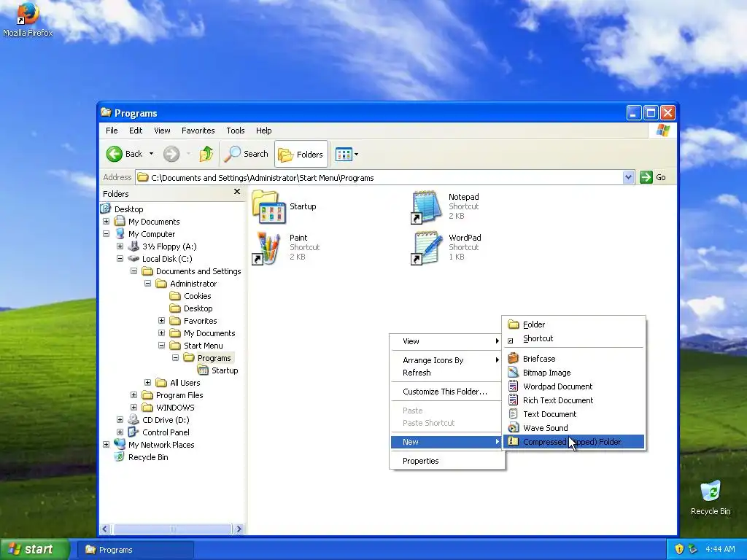Screen dimensions: 747x560
Task: Collapse the Local Disk (C:) node
Action: [120, 259]
